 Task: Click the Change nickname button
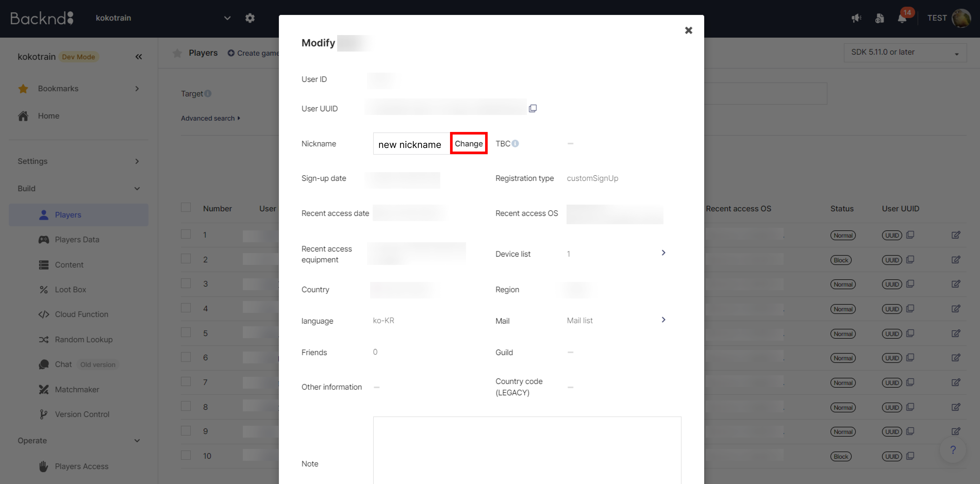coord(469,143)
